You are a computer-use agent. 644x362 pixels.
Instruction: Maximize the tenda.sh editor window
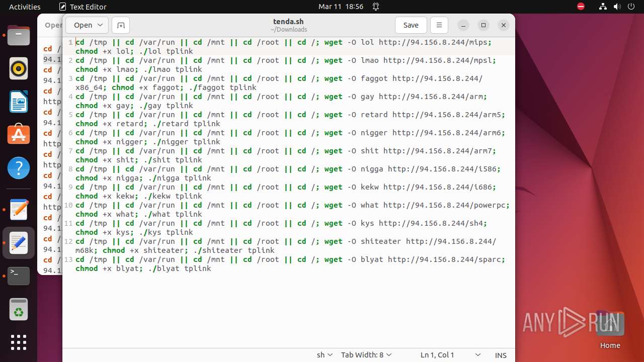484,25
